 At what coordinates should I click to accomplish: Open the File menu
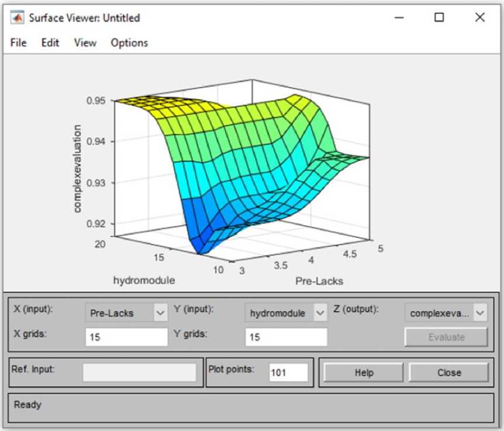click(x=18, y=43)
